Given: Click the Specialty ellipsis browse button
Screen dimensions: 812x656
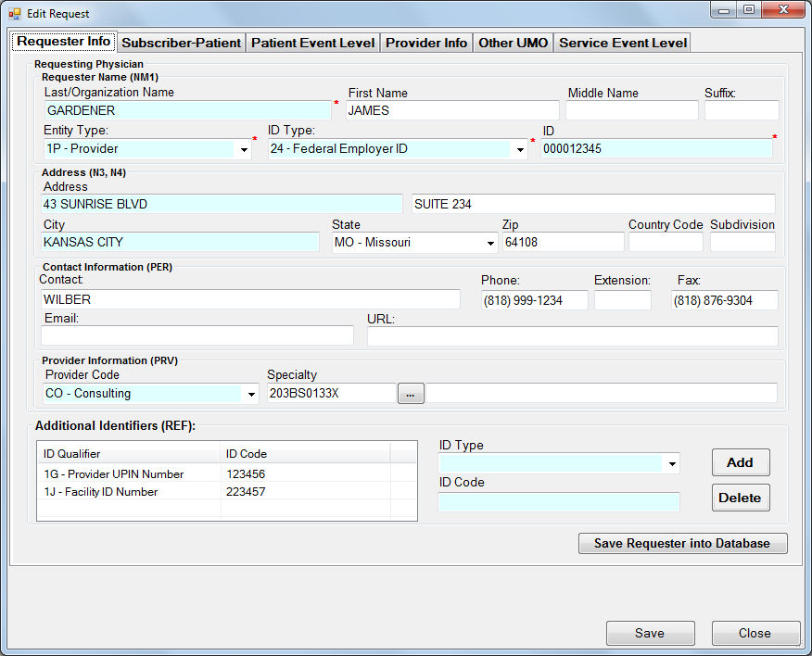Looking at the screenshot, I should [411, 394].
